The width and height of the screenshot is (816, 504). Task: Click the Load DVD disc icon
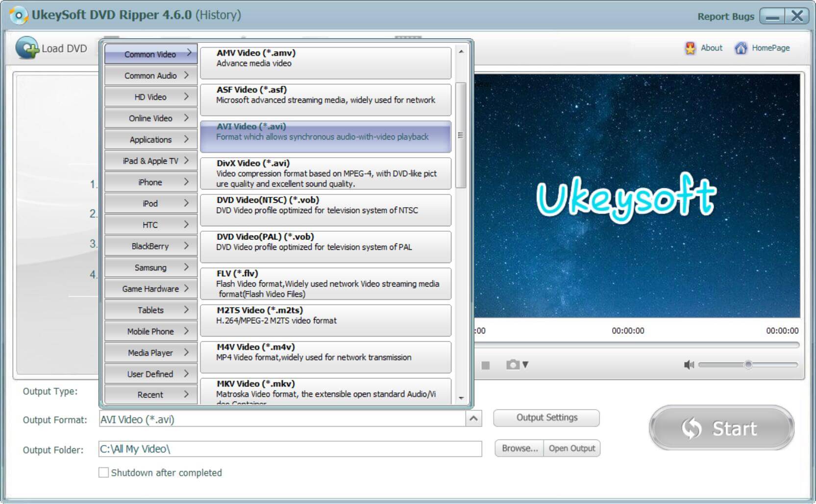pyautogui.click(x=27, y=48)
